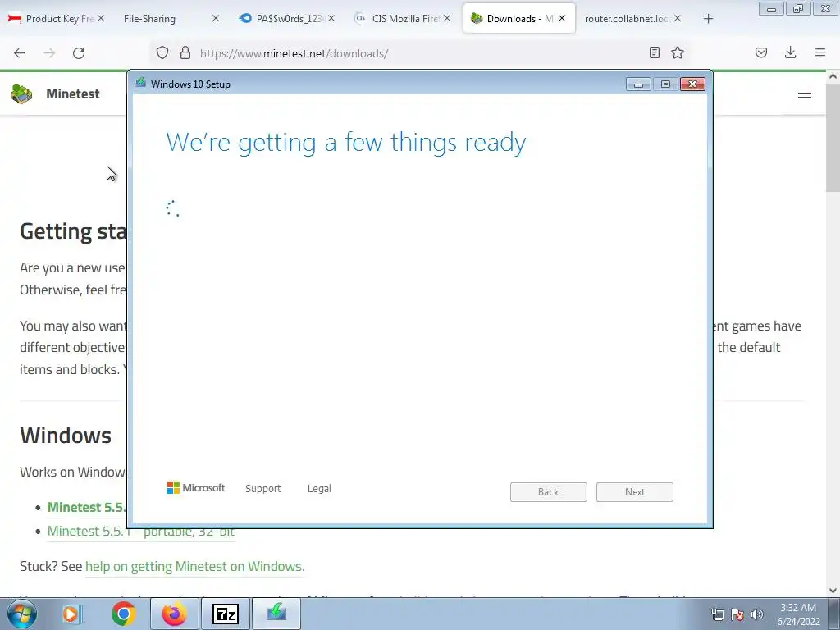Click the URL address field
The width and height of the screenshot is (840, 630).
418,53
